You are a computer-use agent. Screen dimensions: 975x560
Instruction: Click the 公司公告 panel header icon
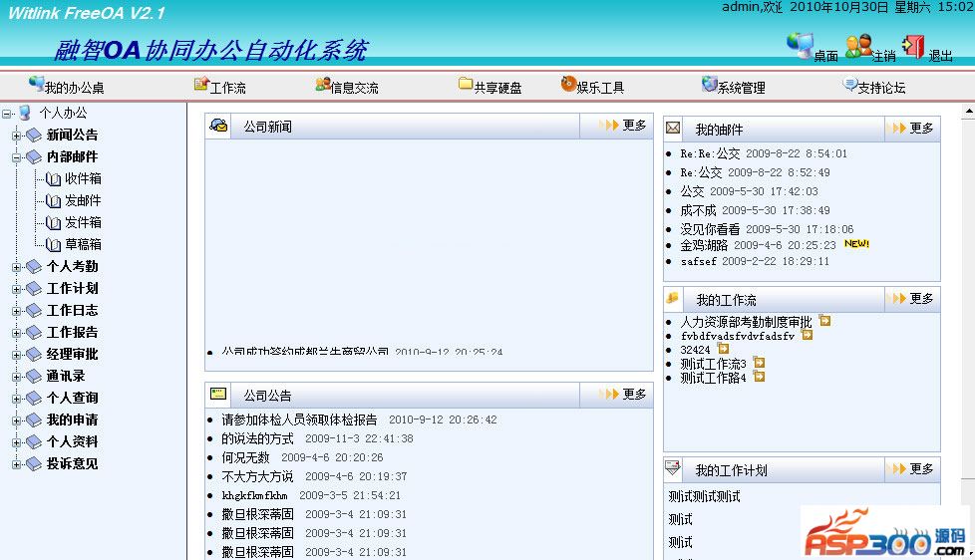[218, 394]
